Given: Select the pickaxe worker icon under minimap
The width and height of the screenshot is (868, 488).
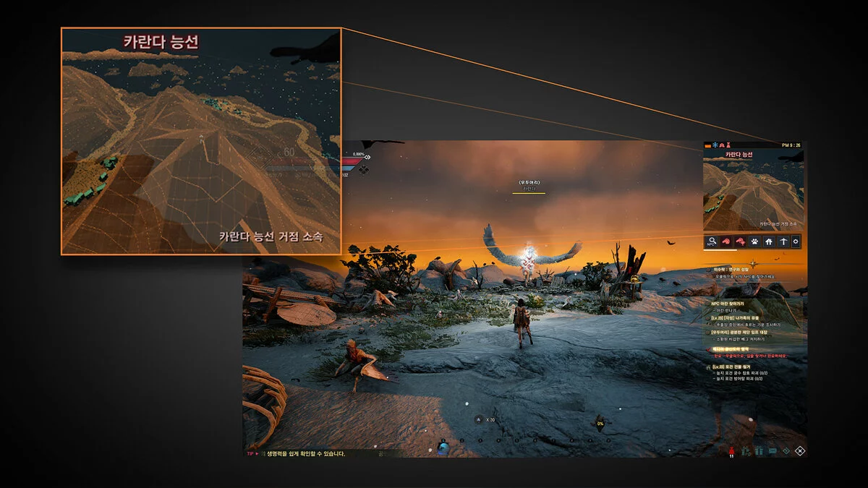Looking at the screenshot, I should 783,241.
